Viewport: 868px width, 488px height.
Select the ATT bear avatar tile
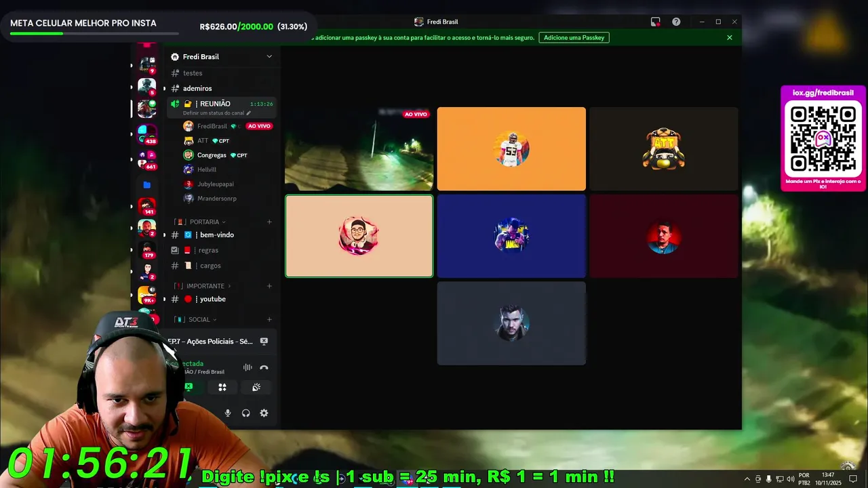click(663, 149)
